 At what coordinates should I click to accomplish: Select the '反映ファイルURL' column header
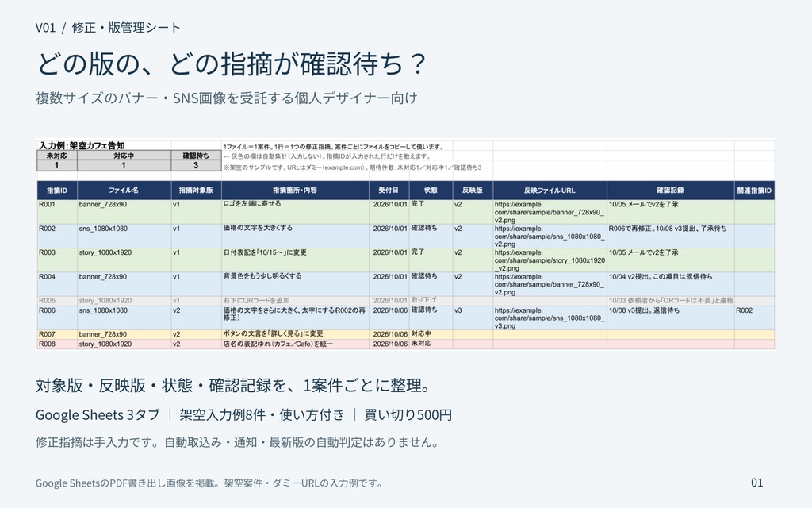coord(550,190)
